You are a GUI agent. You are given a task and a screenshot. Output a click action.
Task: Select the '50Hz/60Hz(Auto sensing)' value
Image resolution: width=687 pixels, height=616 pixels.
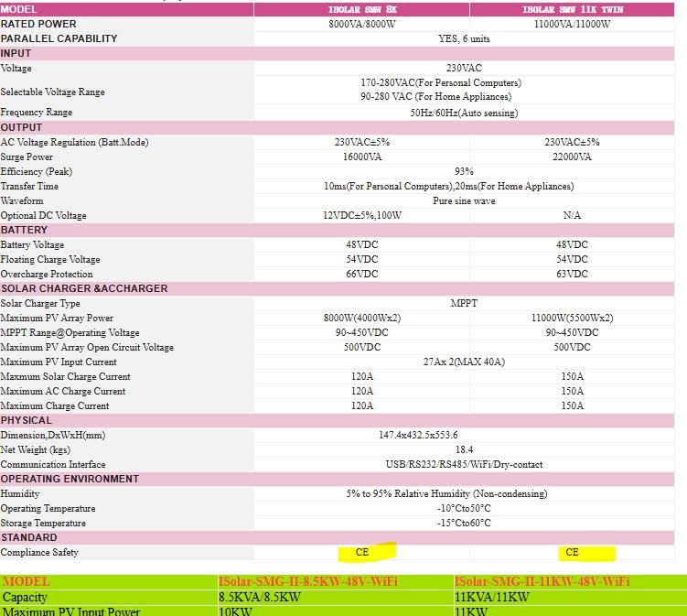point(464,113)
